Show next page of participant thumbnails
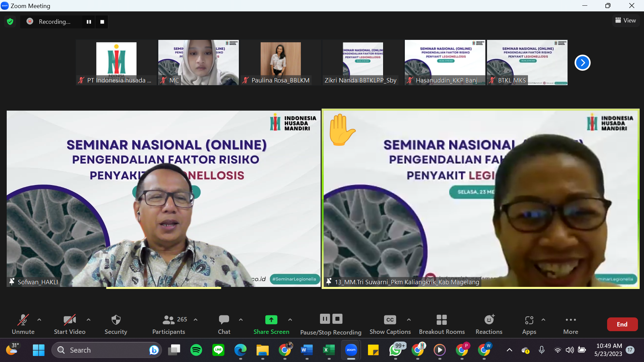This screenshot has height=362, width=644. coord(582,63)
